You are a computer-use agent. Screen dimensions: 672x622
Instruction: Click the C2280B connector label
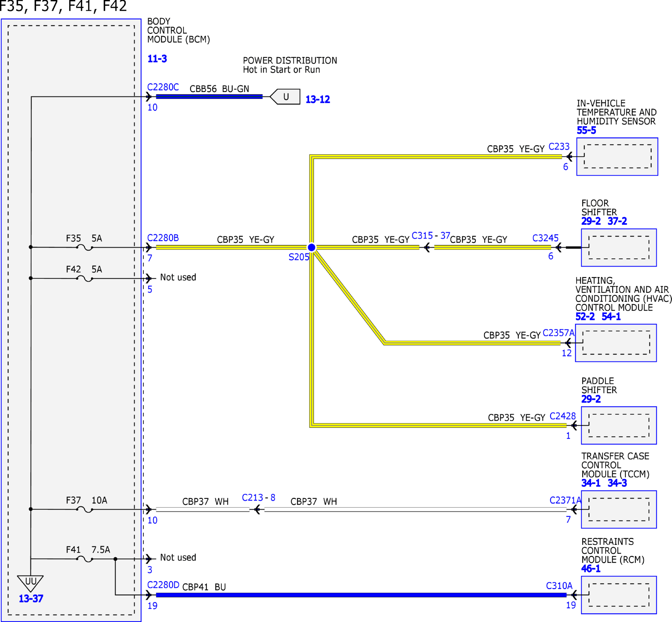tap(163, 238)
